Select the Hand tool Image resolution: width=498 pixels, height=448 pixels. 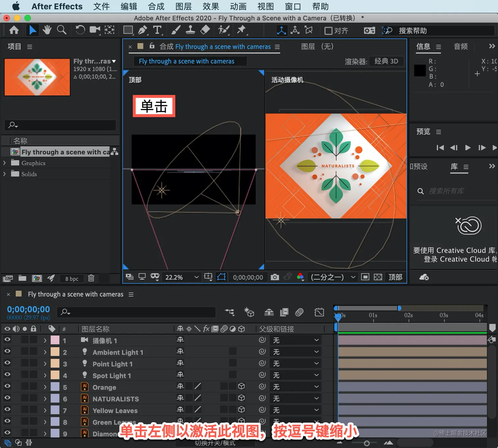(47, 30)
